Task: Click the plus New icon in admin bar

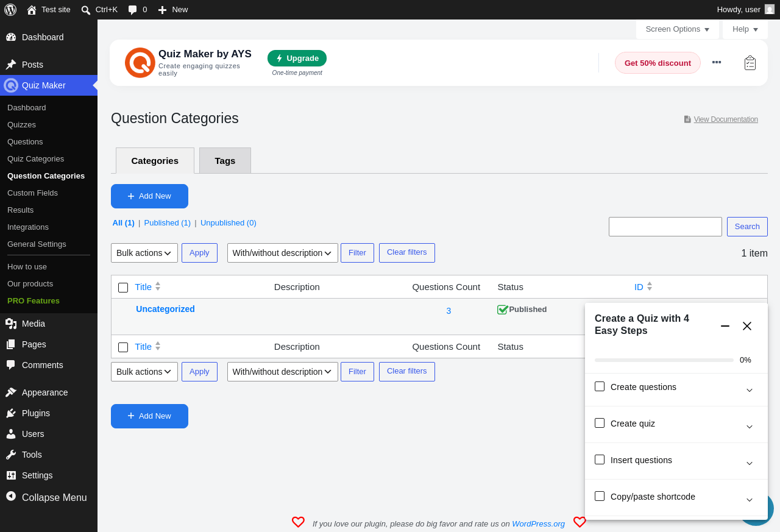Action: coord(162,10)
